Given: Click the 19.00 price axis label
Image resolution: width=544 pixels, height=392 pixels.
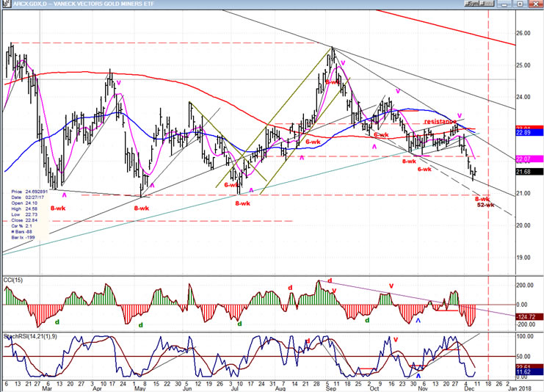Looking at the screenshot, I should [523, 258].
